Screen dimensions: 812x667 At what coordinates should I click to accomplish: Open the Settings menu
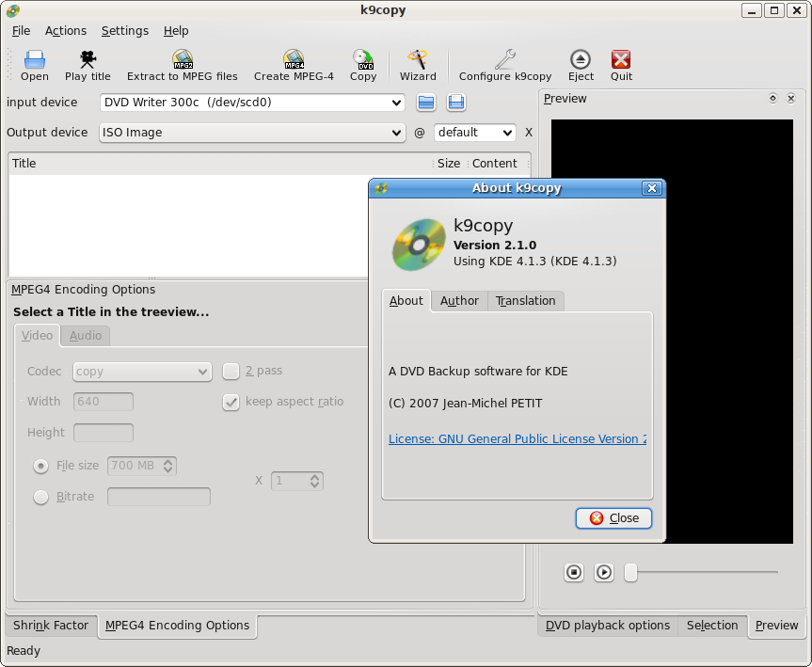click(125, 31)
